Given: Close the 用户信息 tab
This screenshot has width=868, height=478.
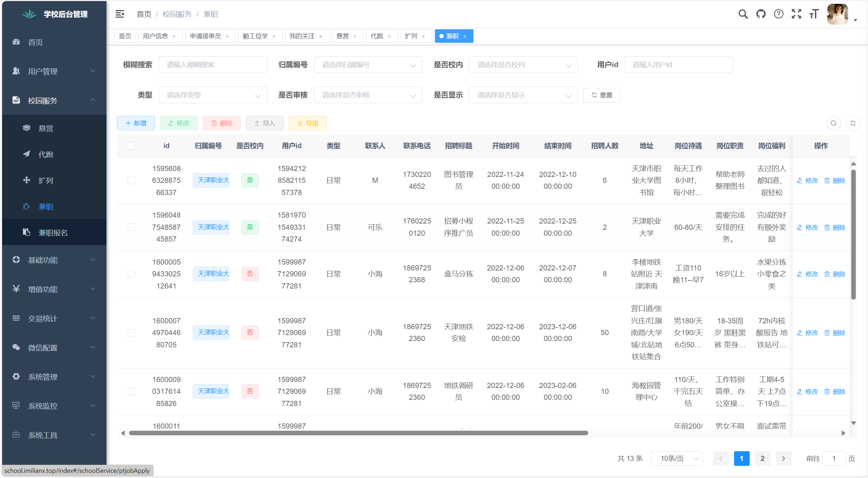Looking at the screenshot, I should pyautogui.click(x=174, y=37).
